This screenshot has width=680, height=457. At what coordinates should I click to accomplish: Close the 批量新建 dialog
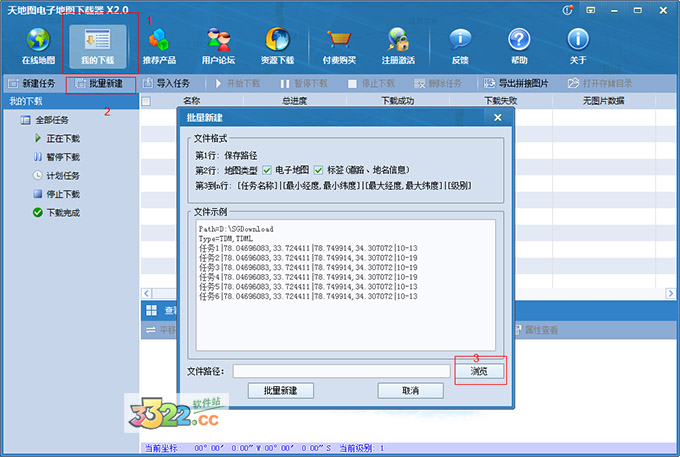tap(498, 118)
